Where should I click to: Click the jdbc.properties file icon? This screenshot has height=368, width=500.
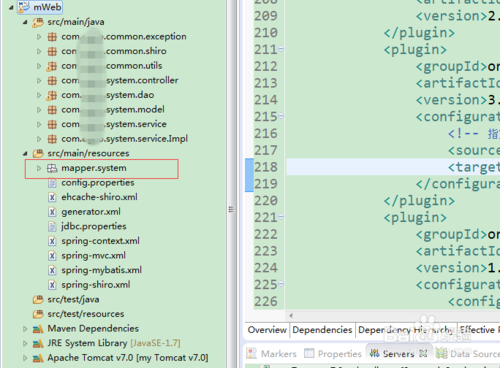click(x=52, y=227)
